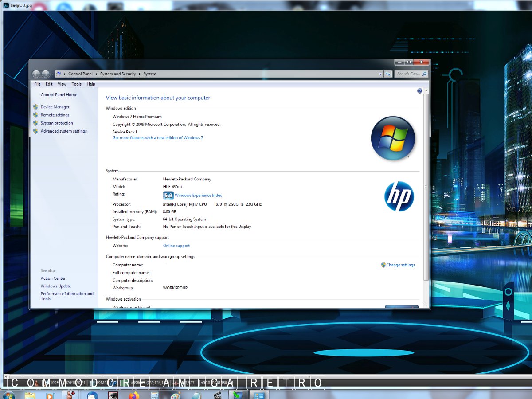Open the address bar history dropdown arrow

[380, 74]
